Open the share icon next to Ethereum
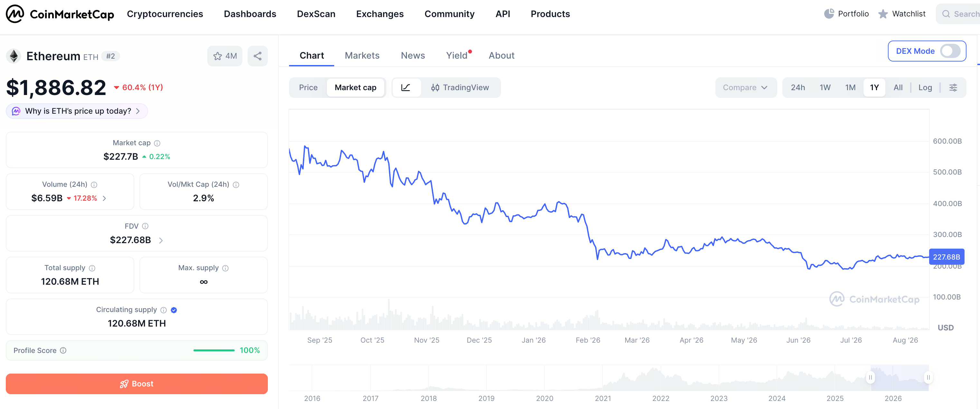The width and height of the screenshot is (980, 409). (x=258, y=56)
